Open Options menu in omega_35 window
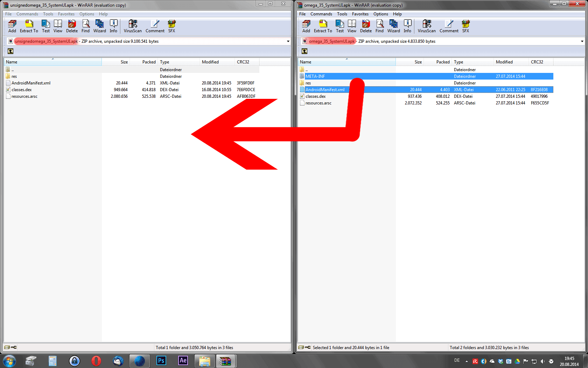The height and width of the screenshot is (368, 588). click(x=380, y=14)
